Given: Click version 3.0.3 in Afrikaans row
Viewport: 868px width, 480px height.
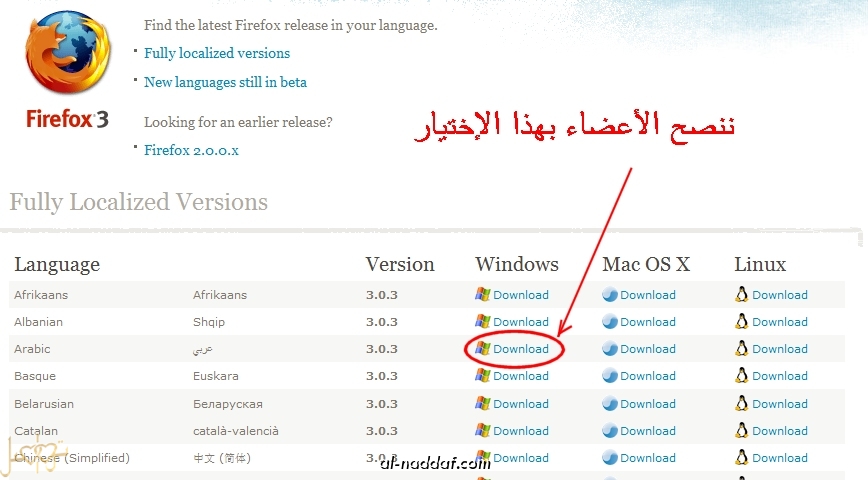Looking at the screenshot, I should click(381, 295).
